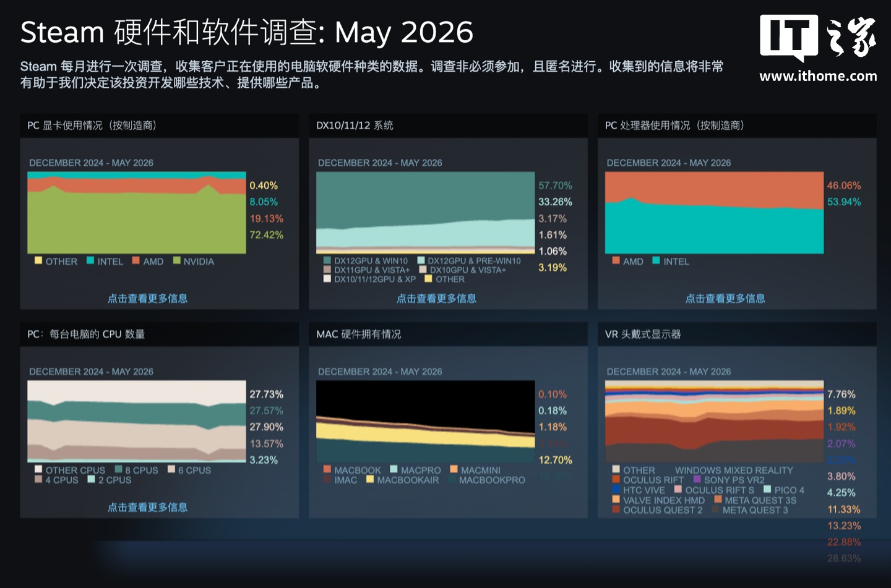Click the MACBOOKAIR legend swatch

pyautogui.click(x=370, y=479)
